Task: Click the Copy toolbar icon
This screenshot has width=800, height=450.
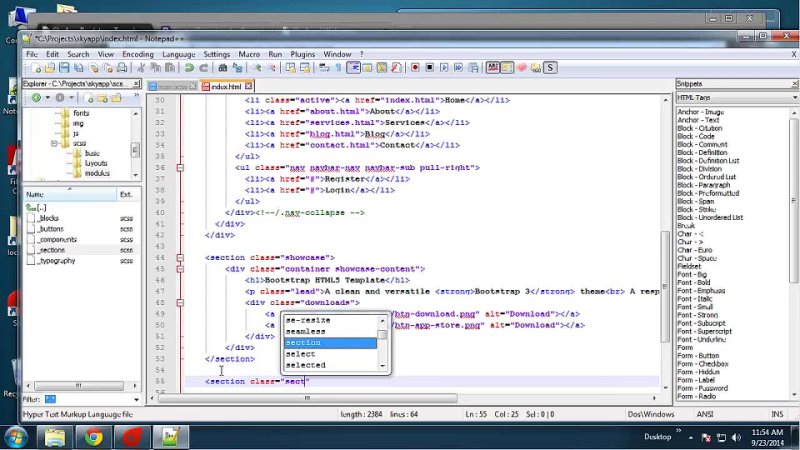Action: tap(156, 68)
